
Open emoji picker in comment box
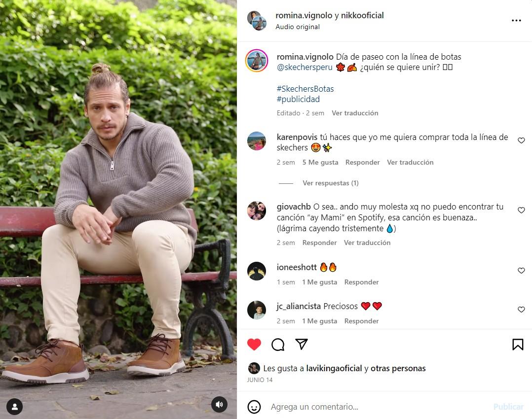tap(254, 407)
